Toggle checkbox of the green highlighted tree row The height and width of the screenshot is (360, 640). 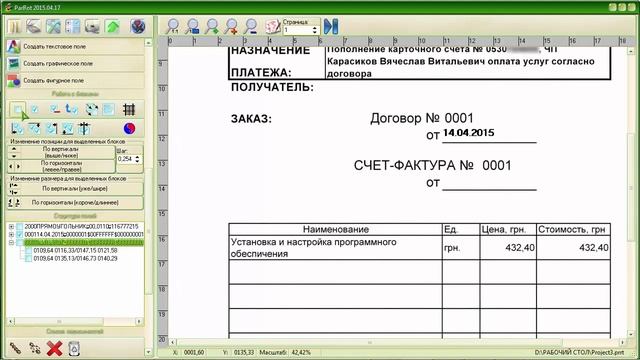(19, 243)
